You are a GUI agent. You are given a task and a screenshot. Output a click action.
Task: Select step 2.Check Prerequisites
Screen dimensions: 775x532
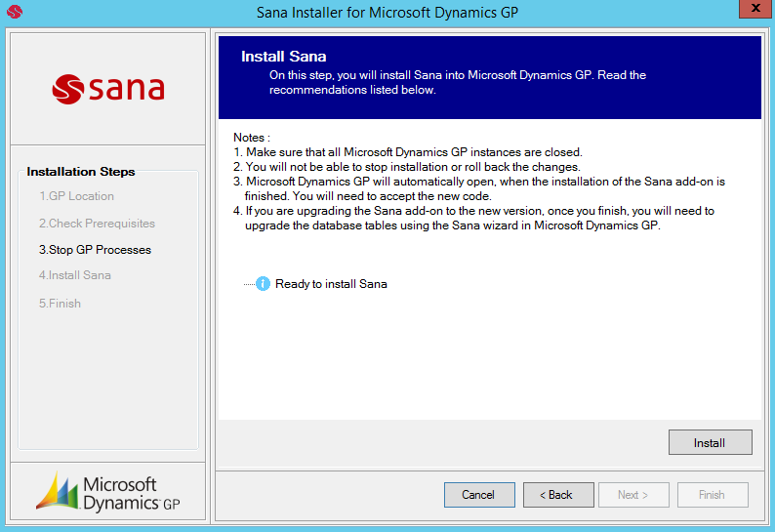(97, 224)
